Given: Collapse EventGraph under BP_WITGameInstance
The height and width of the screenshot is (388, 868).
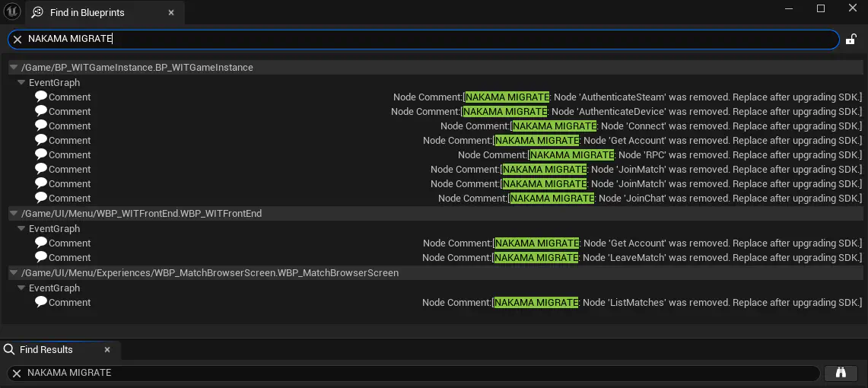Looking at the screenshot, I should 21,82.
